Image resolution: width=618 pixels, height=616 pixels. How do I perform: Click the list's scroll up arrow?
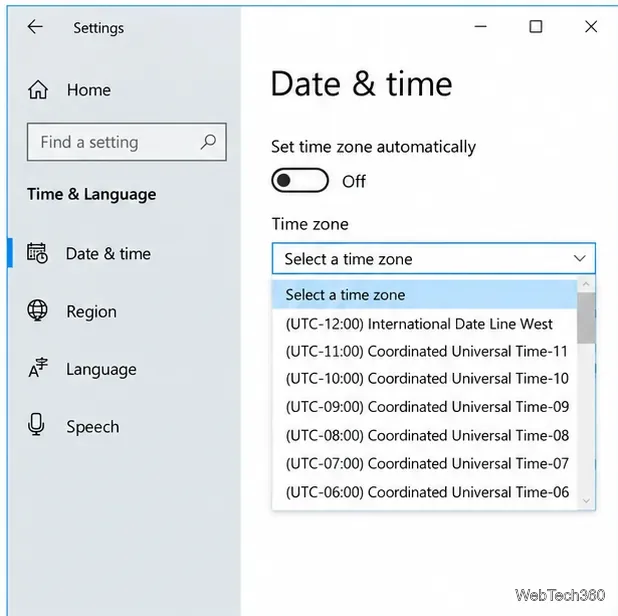click(x=586, y=284)
